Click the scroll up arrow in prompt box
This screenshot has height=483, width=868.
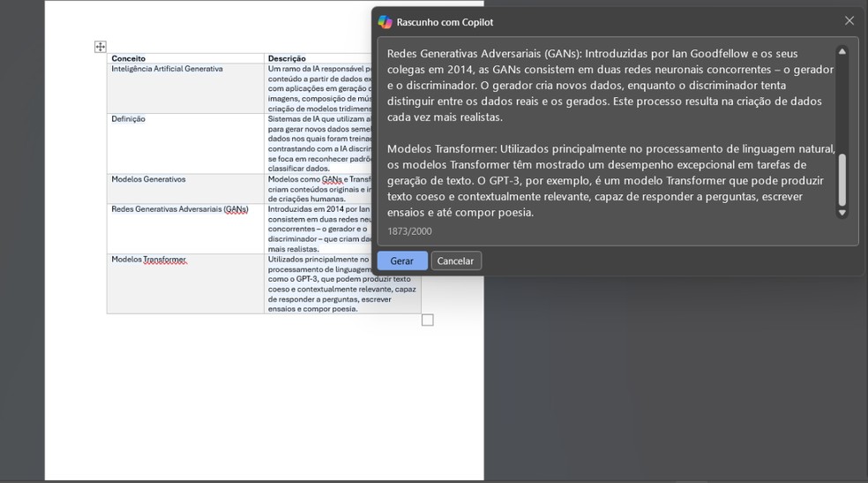pyautogui.click(x=842, y=51)
